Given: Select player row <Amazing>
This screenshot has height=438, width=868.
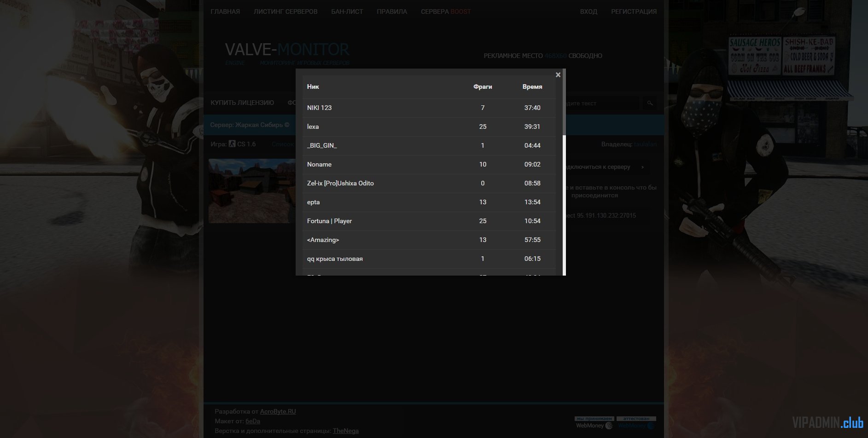Looking at the screenshot, I should click(x=429, y=240).
